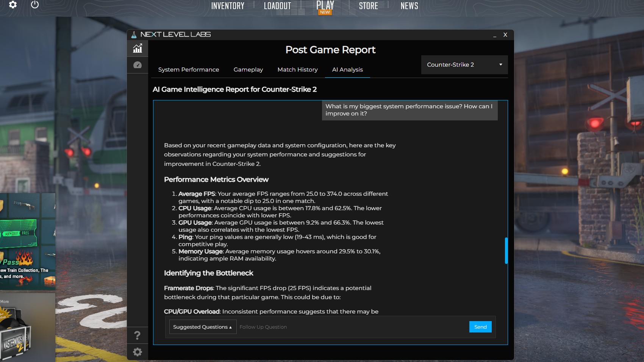Click the Post Game Report title
This screenshot has height=362, width=644.
330,50
